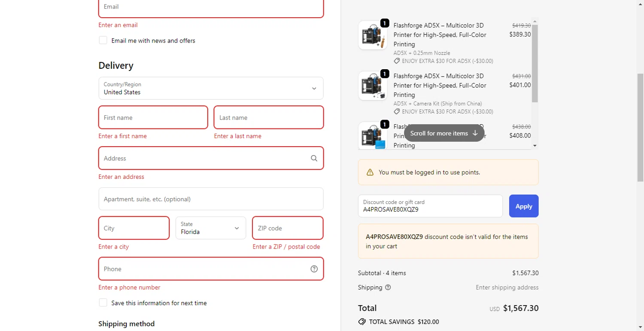Click the First name input field
644x331 pixels.
(153, 118)
